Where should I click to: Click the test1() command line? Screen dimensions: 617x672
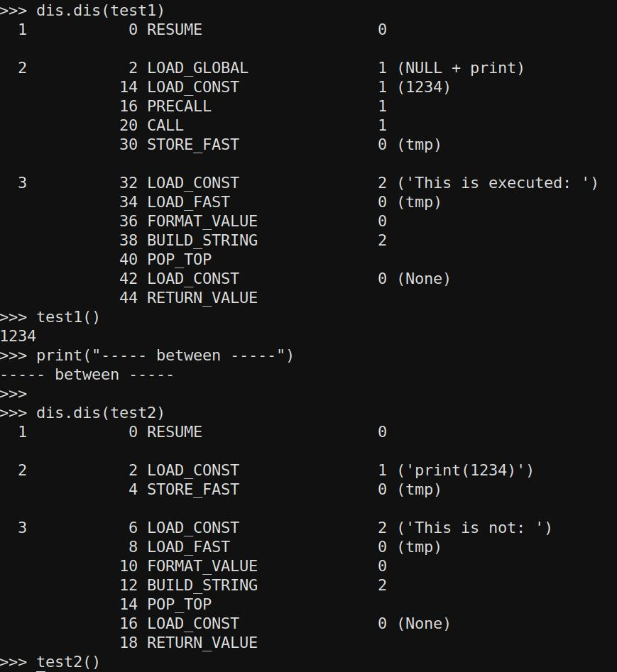[68, 317]
